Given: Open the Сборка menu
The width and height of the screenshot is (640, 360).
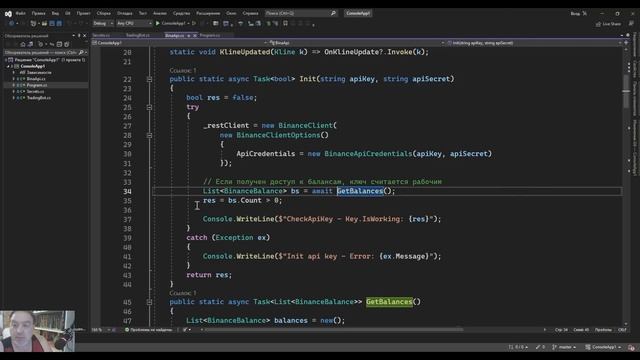Looking at the screenshot, I should coord(104,13).
